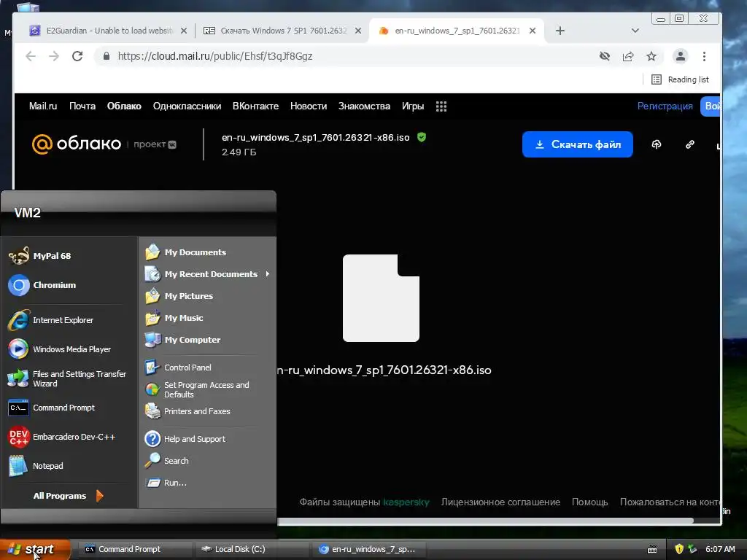
Task: Open My Documents folder
Action: point(185,252)
